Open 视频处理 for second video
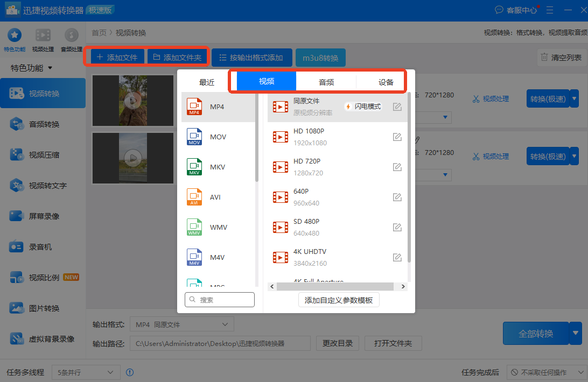The width and height of the screenshot is (588, 382). (491, 156)
